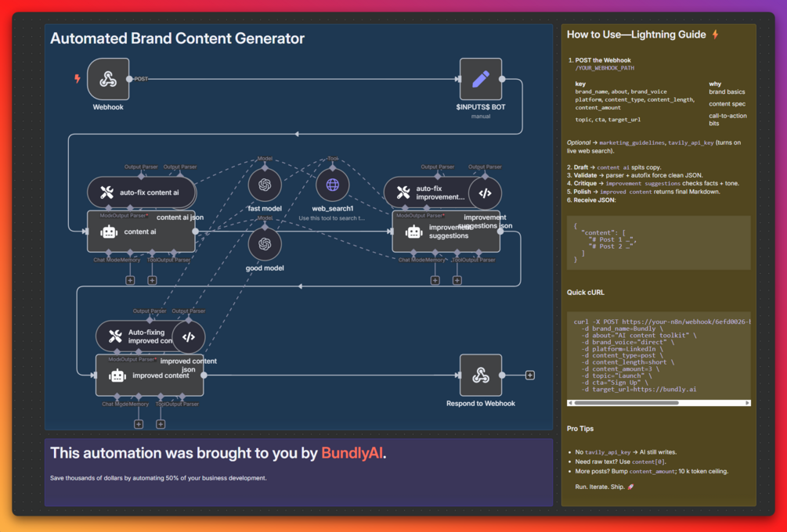Click the content ai output connector dot
The height and width of the screenshot is (532, 787).
(x=195, y=231)
